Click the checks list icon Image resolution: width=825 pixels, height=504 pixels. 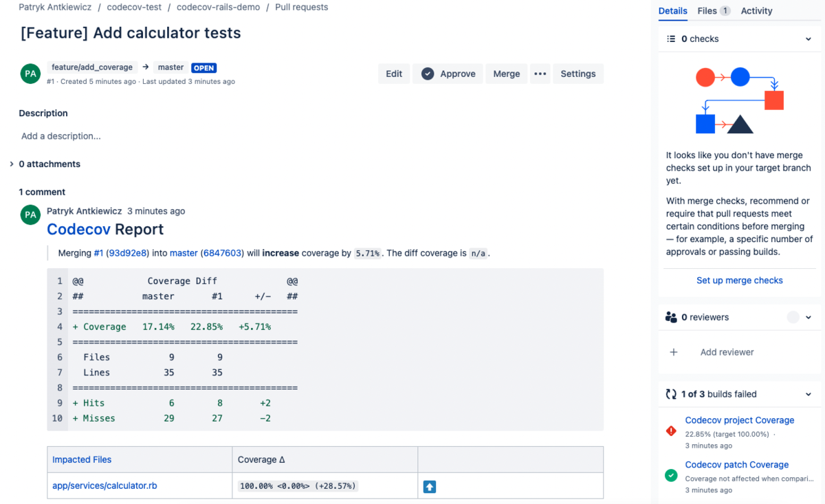671,39
